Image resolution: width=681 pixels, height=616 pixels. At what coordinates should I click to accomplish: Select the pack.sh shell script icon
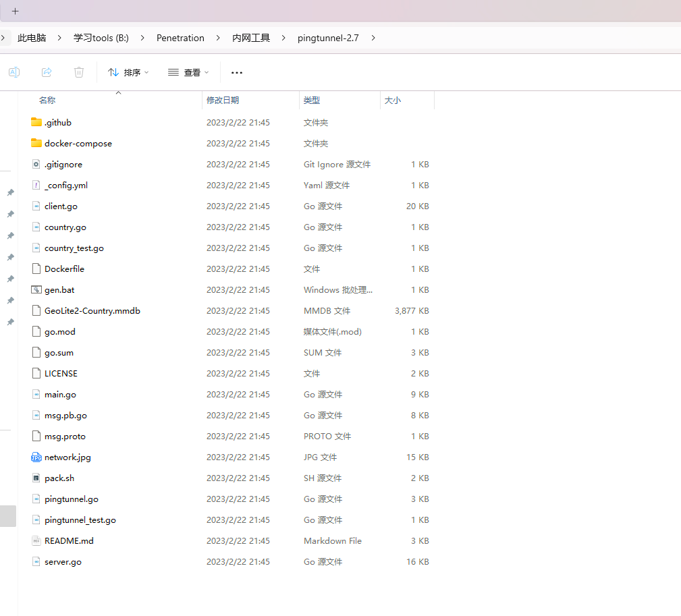pos(36,478)
